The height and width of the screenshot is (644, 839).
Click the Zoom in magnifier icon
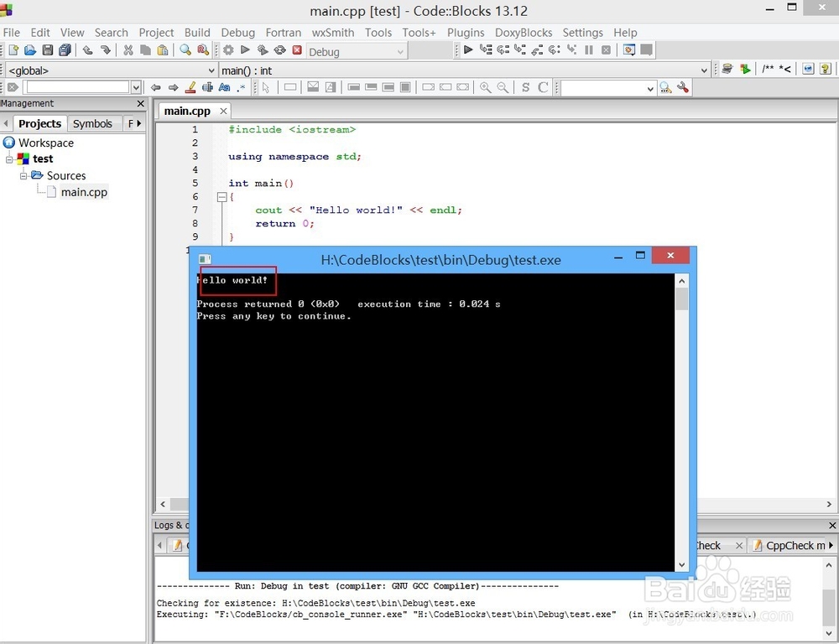[485, 87]
